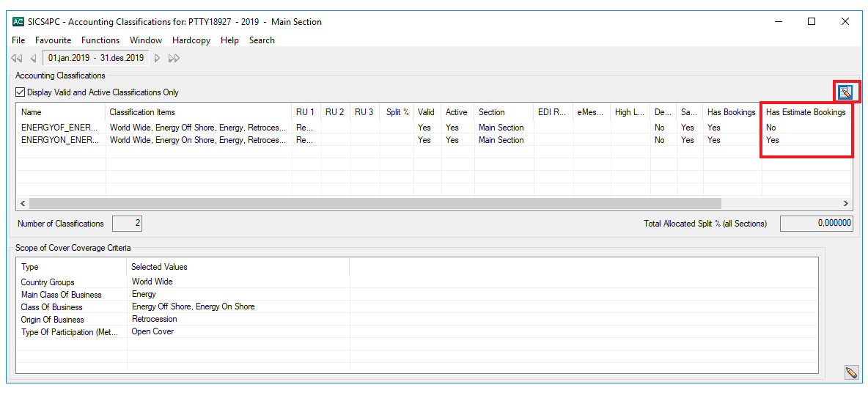
Task: Click the Total Allocated Split % field
Action: [x=816, y=224]
